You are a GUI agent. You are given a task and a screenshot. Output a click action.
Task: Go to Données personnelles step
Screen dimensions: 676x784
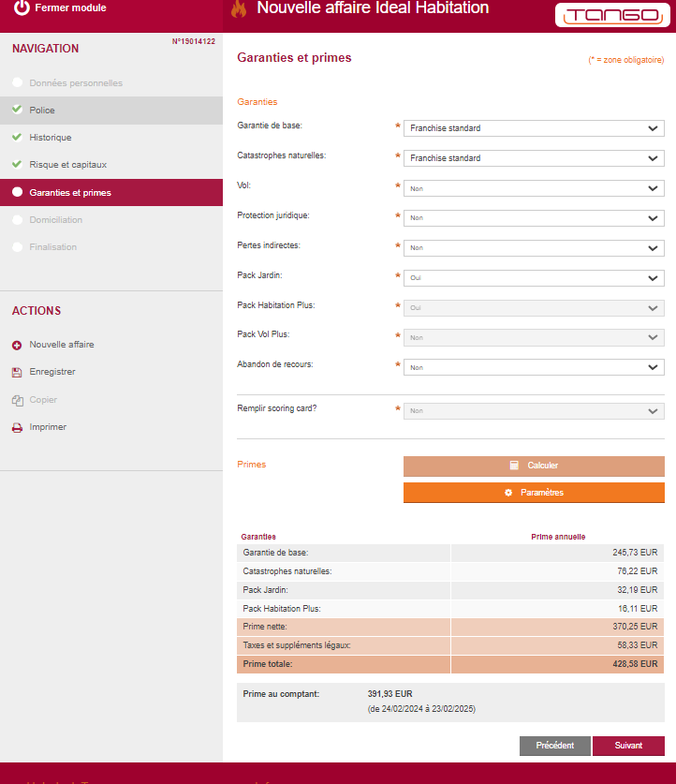(110, 82)
